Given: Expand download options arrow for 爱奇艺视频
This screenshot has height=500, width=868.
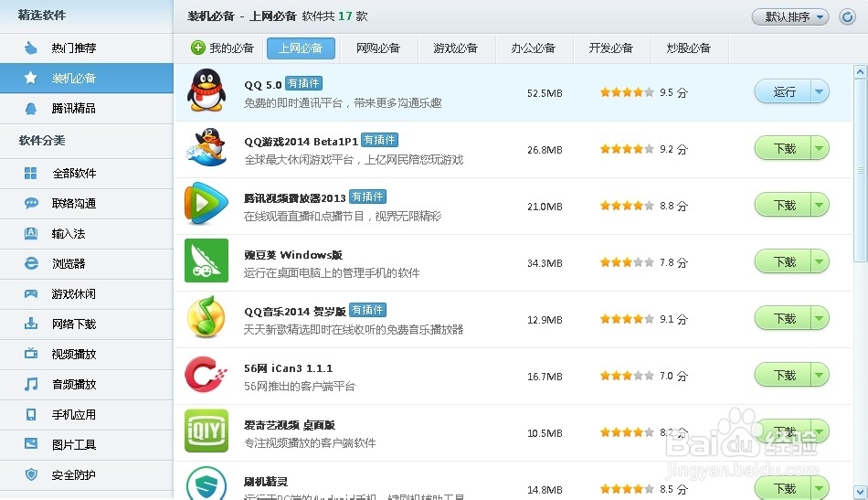Looking at the screenshot, I should pos(820,431).
